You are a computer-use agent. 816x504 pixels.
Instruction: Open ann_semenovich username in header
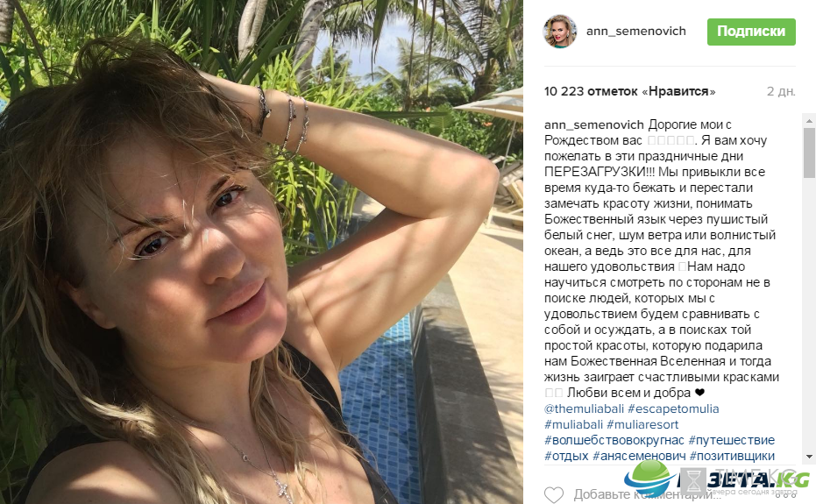[636, 32]
